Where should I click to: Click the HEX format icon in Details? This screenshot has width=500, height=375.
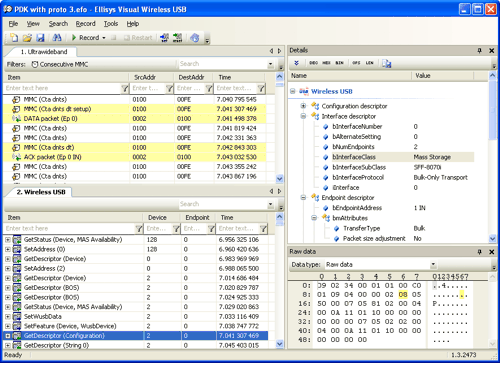(326, 63)
